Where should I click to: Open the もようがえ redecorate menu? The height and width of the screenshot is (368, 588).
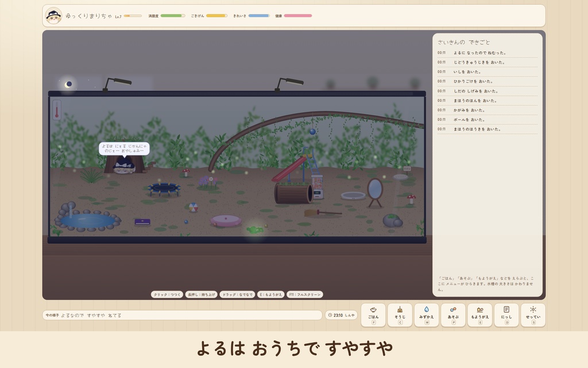pos(479,315)
